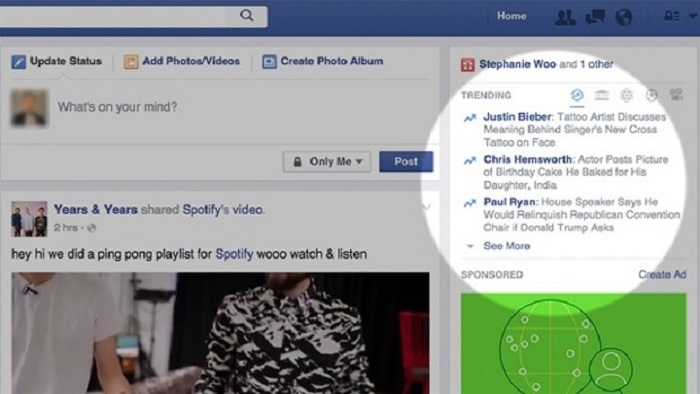Play the shared ping pong video

[x=221, y=333]
